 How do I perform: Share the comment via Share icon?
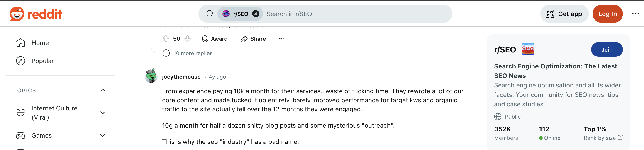[x=253, y=39]
